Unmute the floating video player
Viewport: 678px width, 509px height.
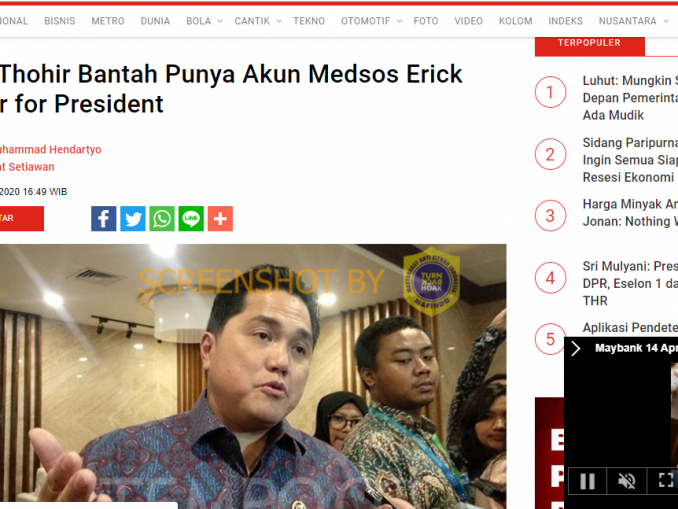[627, 480]
